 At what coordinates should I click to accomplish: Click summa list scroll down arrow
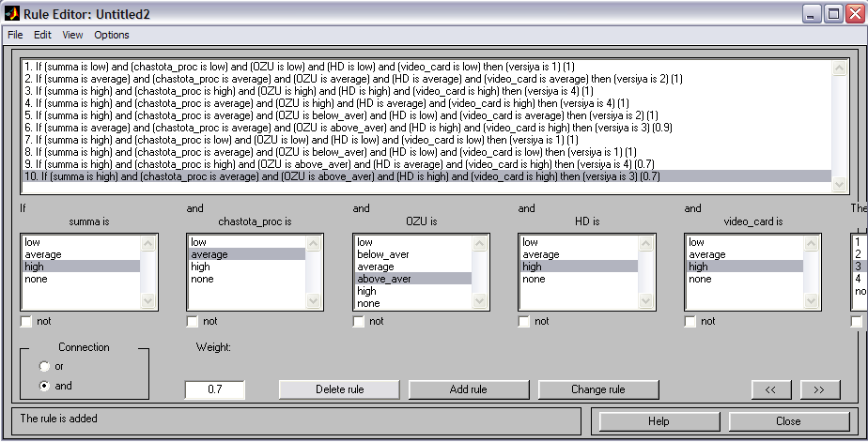(147, 301)
